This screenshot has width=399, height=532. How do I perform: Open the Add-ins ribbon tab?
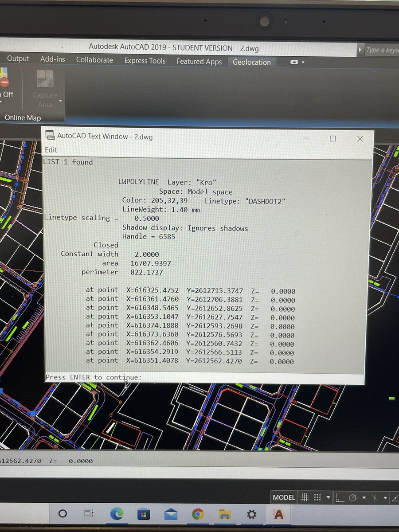click(52, 59)
